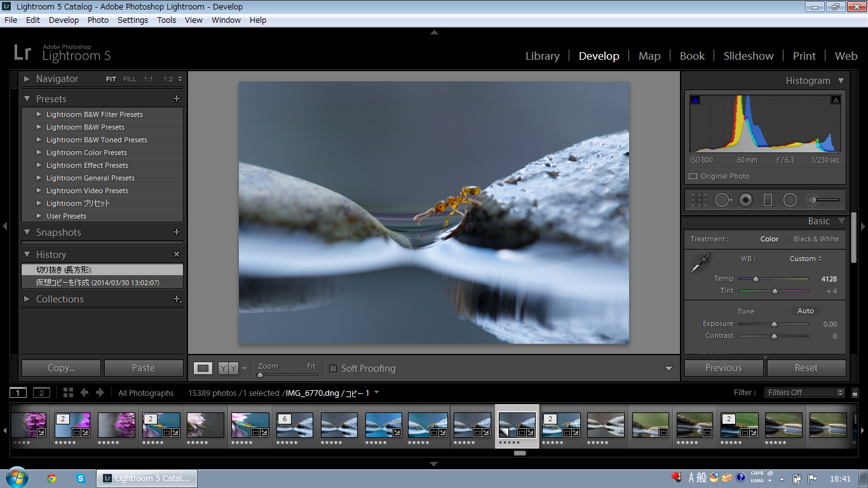Screen dimensions: 868x488
Task: Switch to Library module
Action: click(x=542, y=56)
